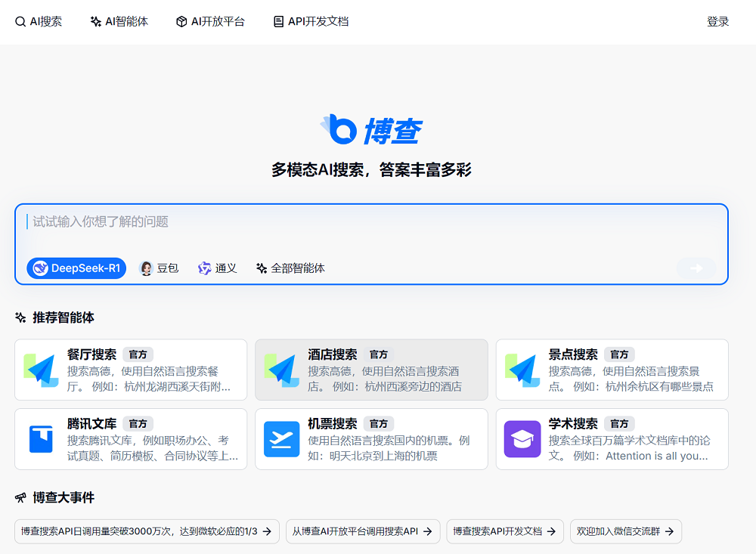This screenshot has width=756, height=554.
Task: Click the 豆包 avatar icon
Action: pyautogui.click(x=147, y=268)
